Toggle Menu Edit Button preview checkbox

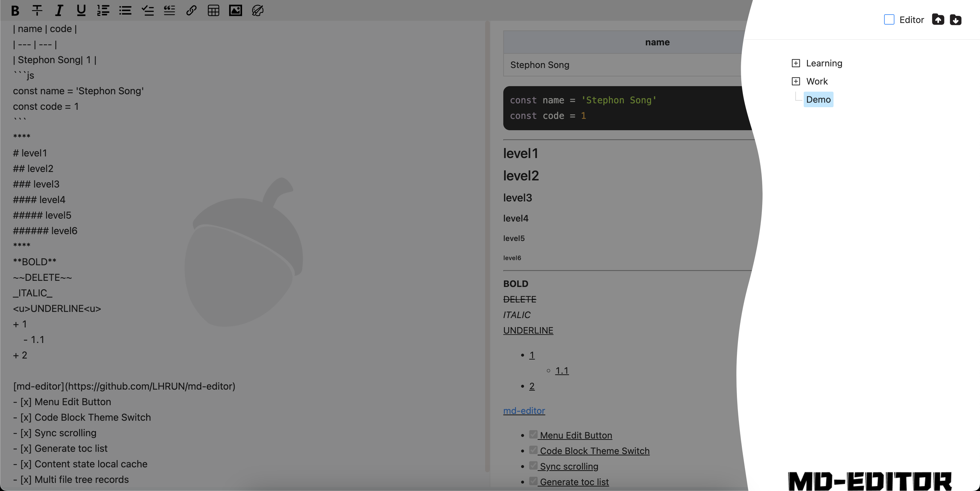coord(533,434)
